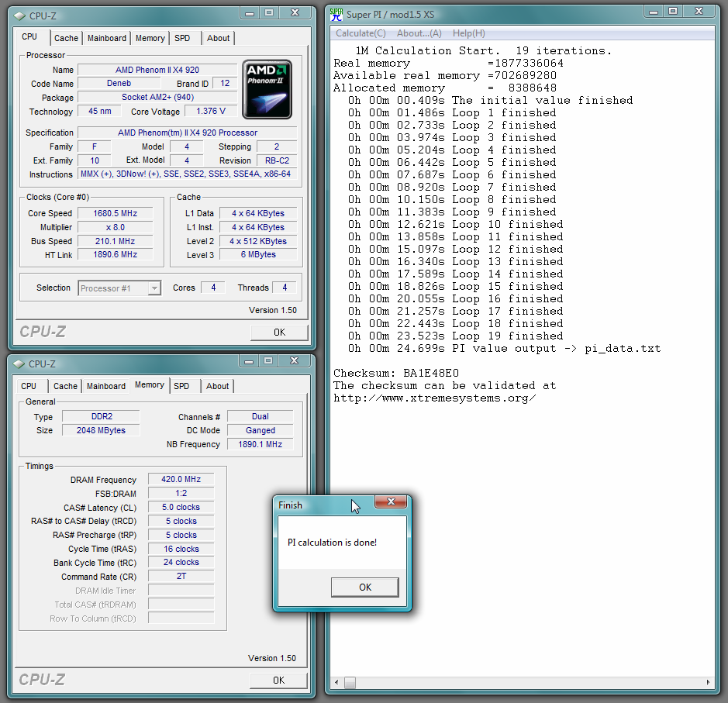Click the Level 3 cache value 6 MBytes
This screenshot has width=728, height=703.
tap(258, 255)
